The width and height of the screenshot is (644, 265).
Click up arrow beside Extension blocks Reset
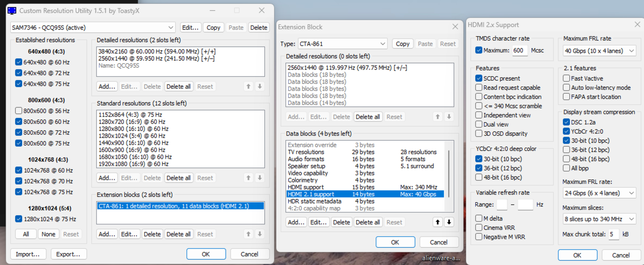(x=248, y=234)
